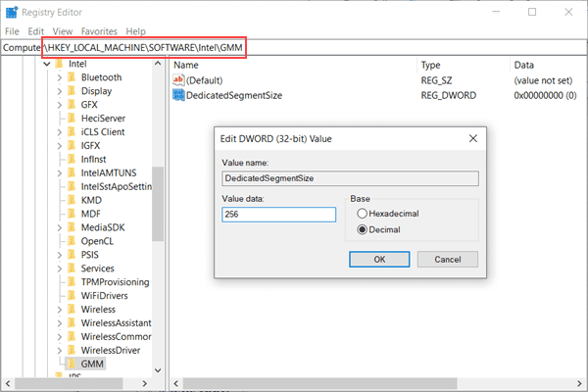Click the Wireless folder icon
The image size is (588, 392).
pyautogui.click(x=72, y=309)
